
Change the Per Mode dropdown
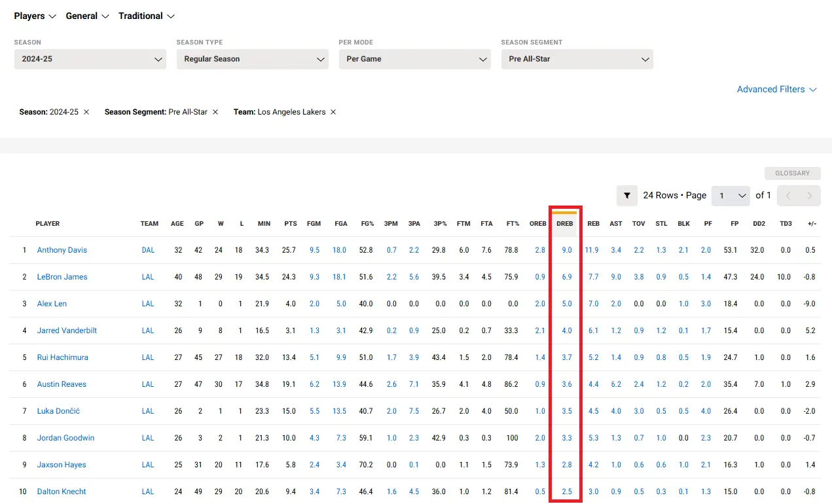415,59
